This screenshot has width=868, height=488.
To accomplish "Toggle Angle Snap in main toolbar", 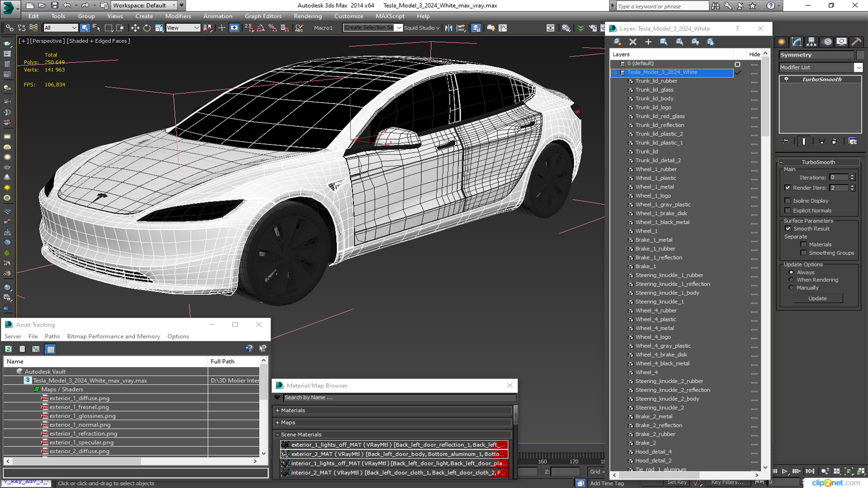I will click(x=261, y=28).
